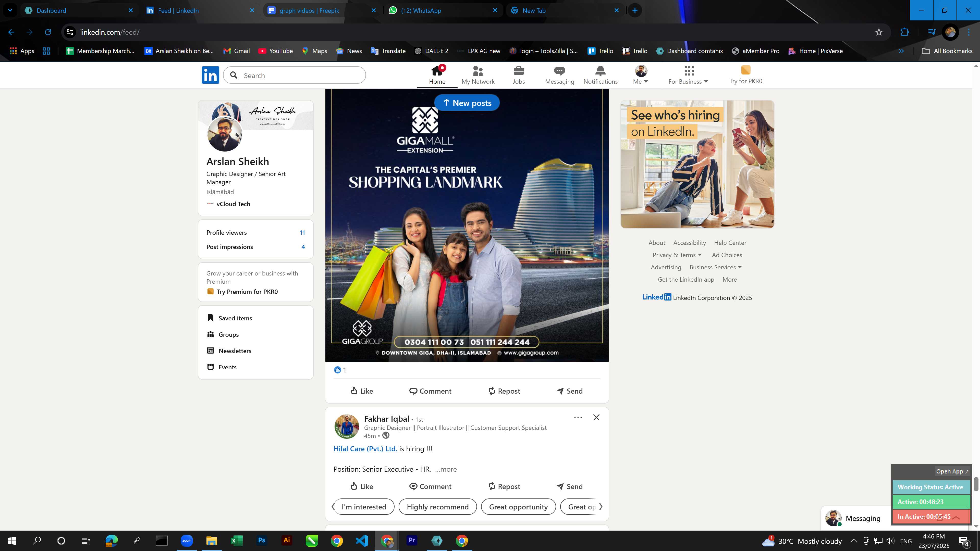Open YouTube bookmark
Screen dimensions: 980x551
coord(275,51)
